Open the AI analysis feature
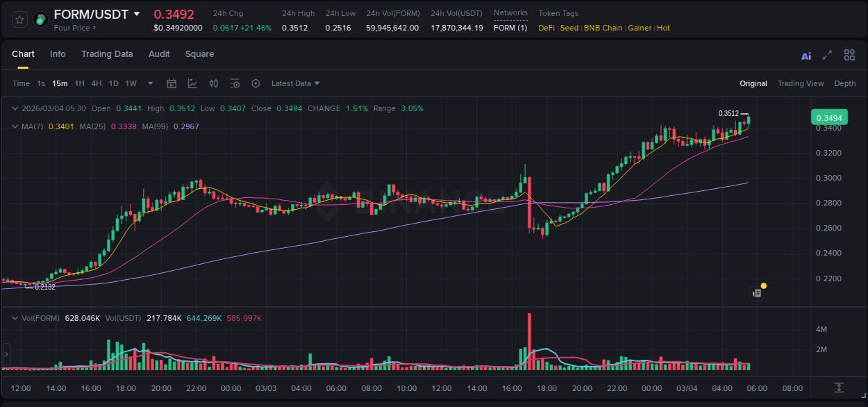 pos(806,55)
